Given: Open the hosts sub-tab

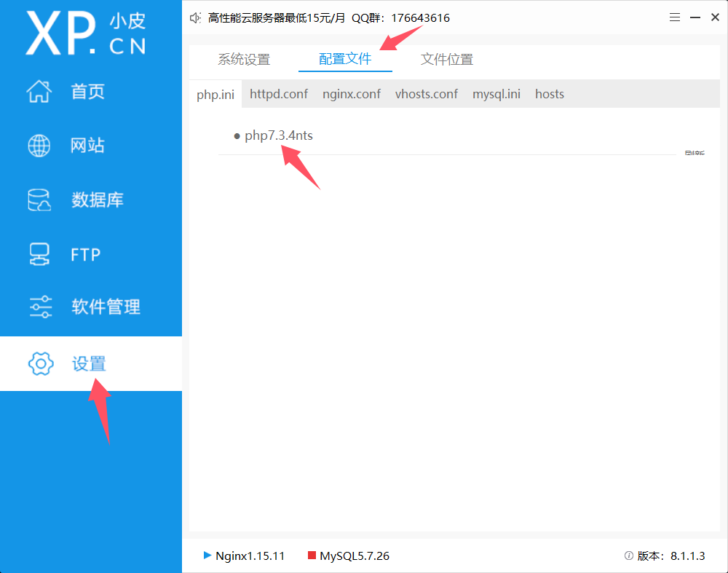Looking at the screenshot, I should [x=550, y=94].
